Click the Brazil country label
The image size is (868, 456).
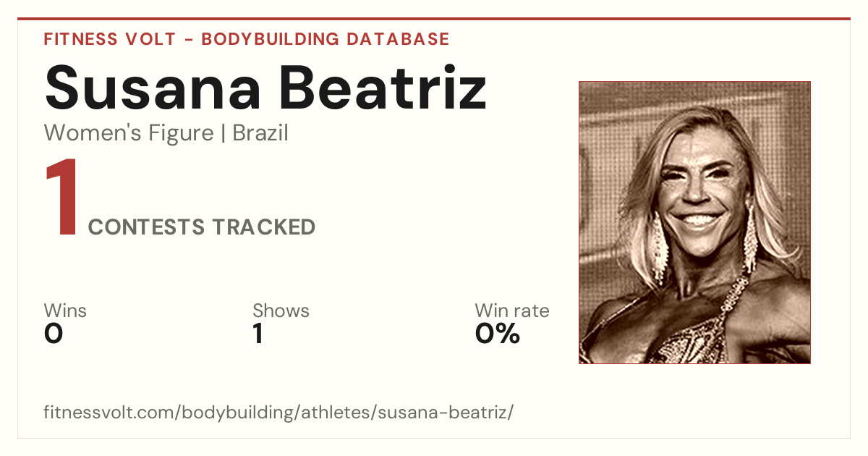[260, 133]
